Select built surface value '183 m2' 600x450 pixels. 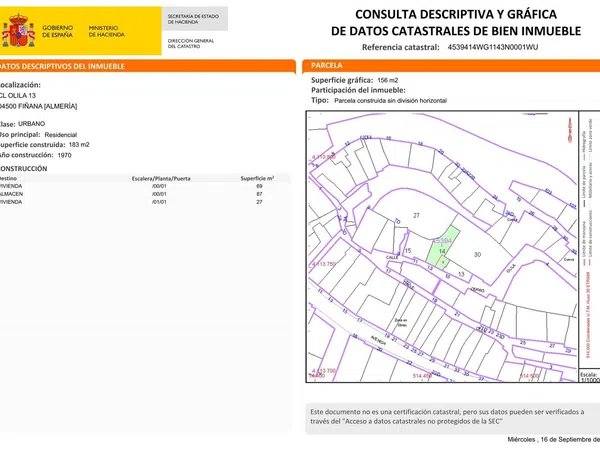pos(79,145)
